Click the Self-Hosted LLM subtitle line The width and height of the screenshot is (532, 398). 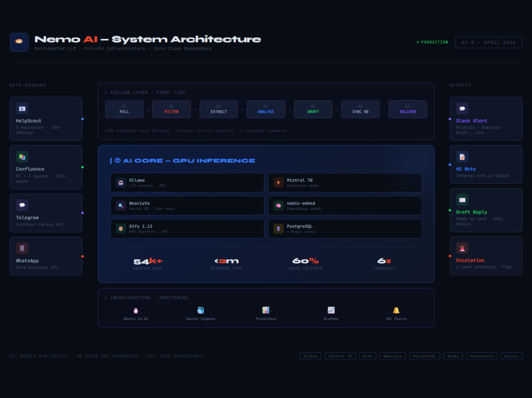[123, 48]
